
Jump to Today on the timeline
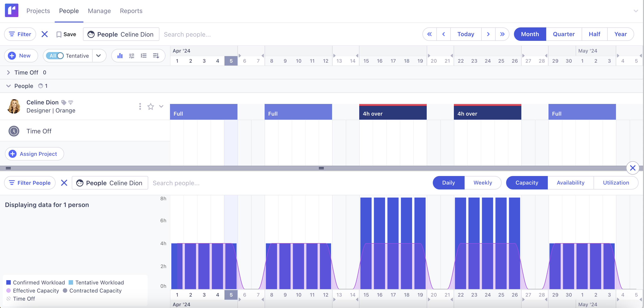coord(465,34)
